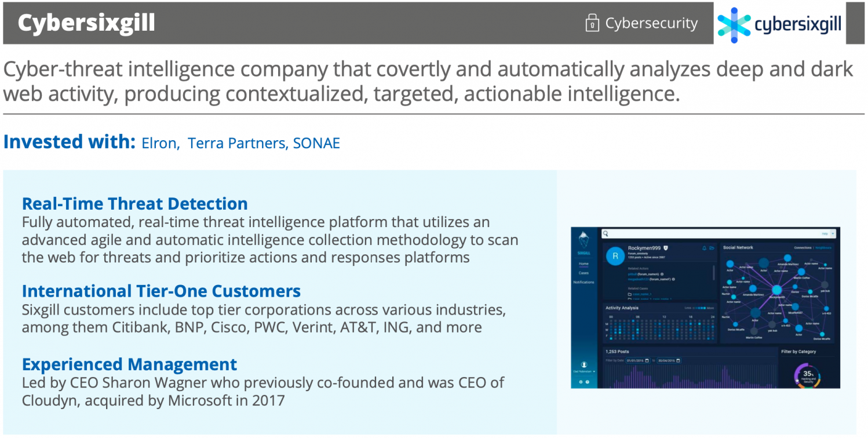Click the user avatar icon in sidebar
Viewport: 868px width, 438px height.
[583, 365]
